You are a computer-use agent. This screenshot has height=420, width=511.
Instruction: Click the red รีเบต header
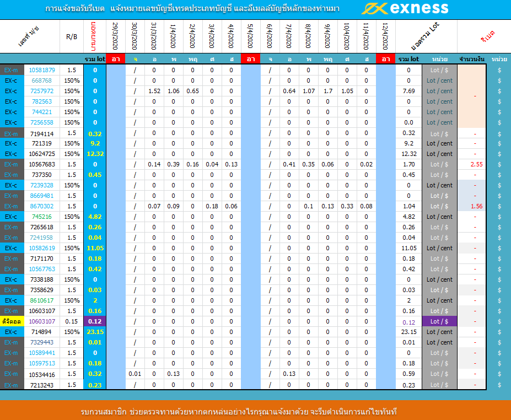point(487,36)
